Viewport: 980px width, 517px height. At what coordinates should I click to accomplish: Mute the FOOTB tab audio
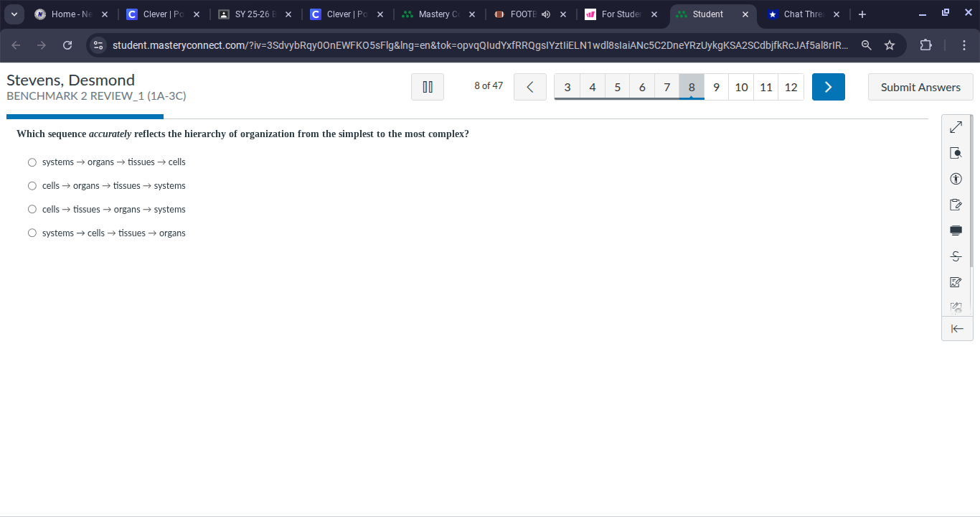(x=546, y=14)
